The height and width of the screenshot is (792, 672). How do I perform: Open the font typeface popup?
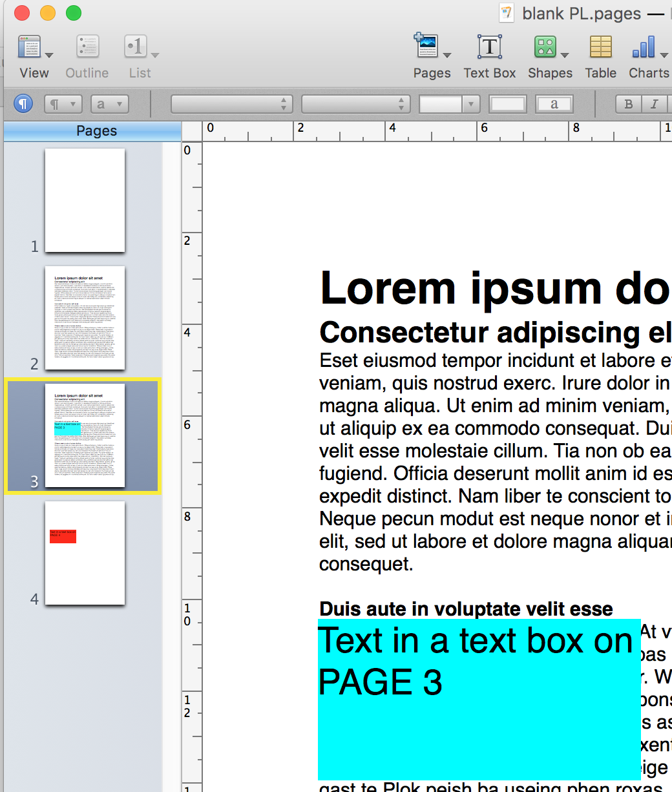355,104
